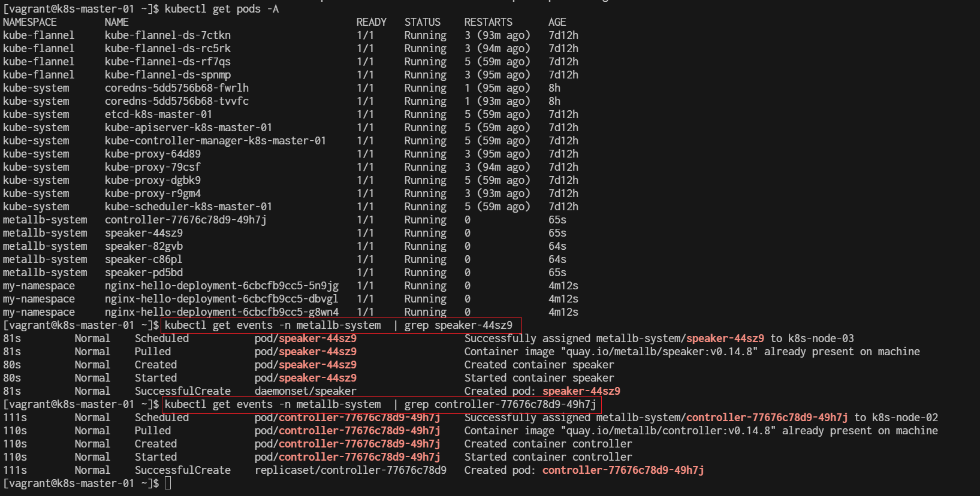This screenshot has height=496, width=980.
Task: Click on kube-flannel-ds-rf7qs pod name
Action: coord(168,62)
